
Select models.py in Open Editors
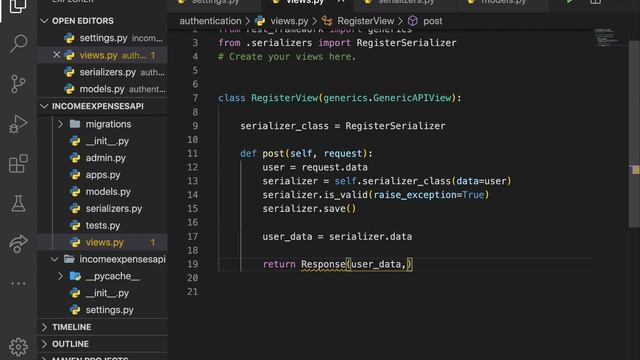pyautogui.click(x=102, y=89)
